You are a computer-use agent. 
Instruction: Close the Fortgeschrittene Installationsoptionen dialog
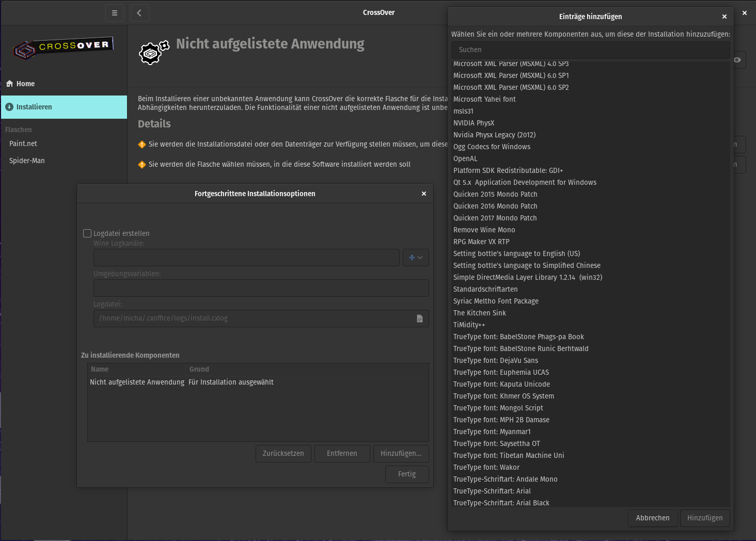point(423,194)
